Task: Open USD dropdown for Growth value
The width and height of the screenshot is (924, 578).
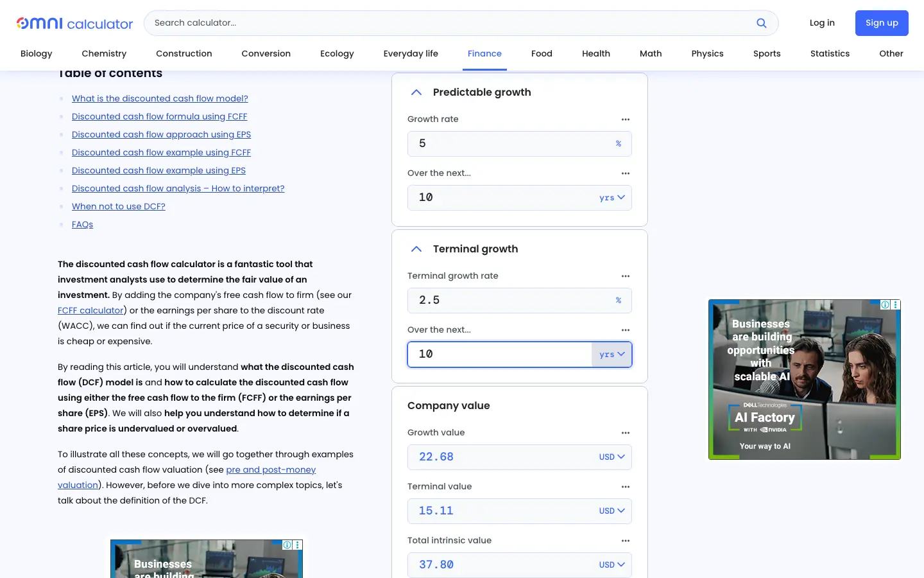Action: coord(612,457)
